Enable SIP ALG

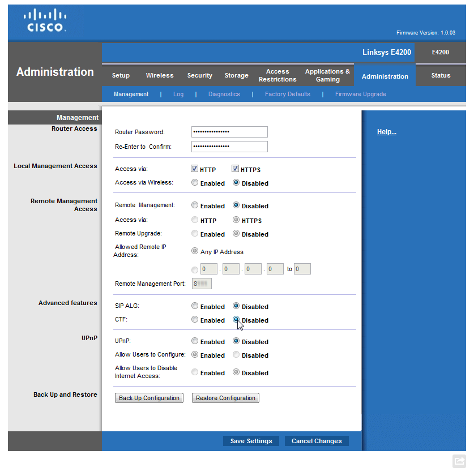point(195,306)
